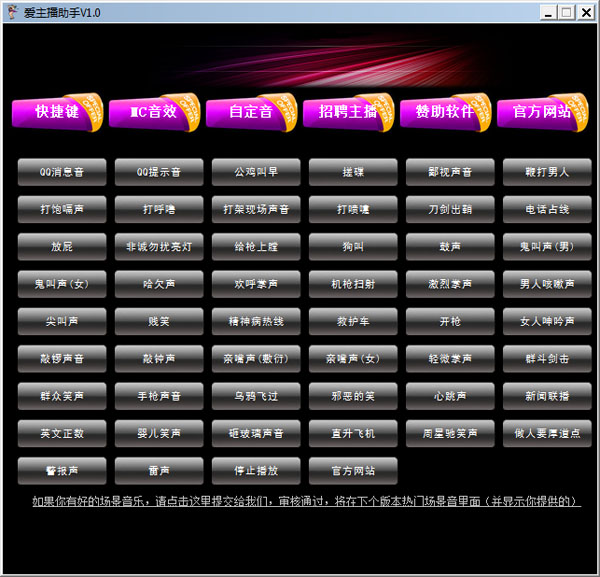Play the 做人要厚道点 sound
The width and height of the screenshot is (600, 577).
[547, 433]
